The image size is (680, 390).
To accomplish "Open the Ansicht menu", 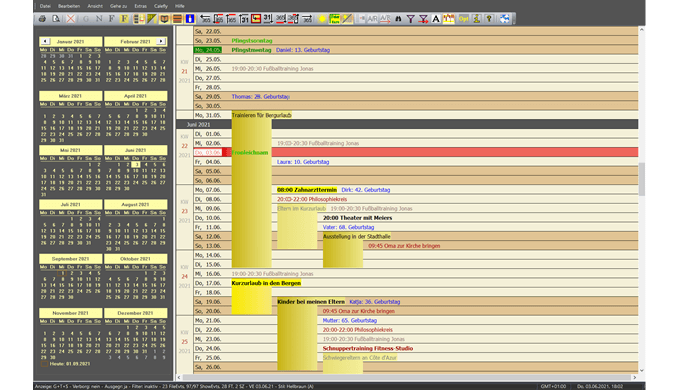I will pyautogui.click(x=95, y=6).
